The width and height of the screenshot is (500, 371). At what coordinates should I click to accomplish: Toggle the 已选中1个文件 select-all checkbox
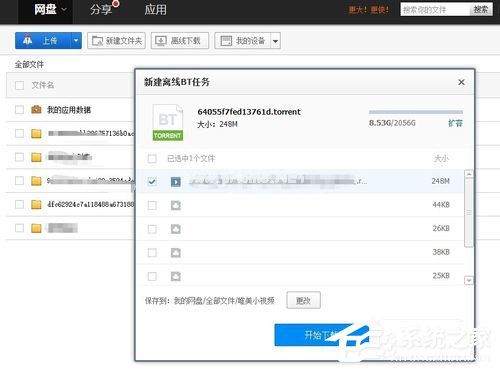coord(152,158)
